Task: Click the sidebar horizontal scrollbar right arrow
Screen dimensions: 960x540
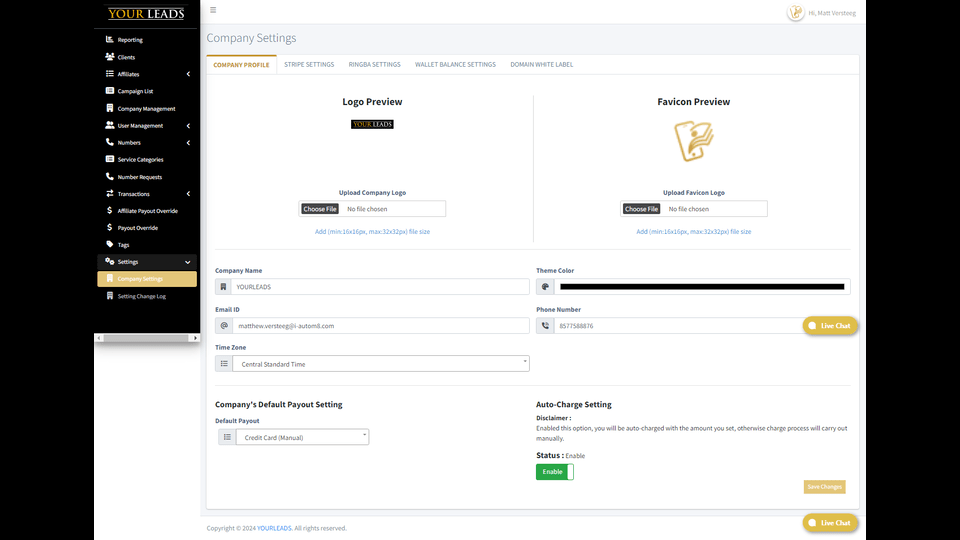Action: 195,338
